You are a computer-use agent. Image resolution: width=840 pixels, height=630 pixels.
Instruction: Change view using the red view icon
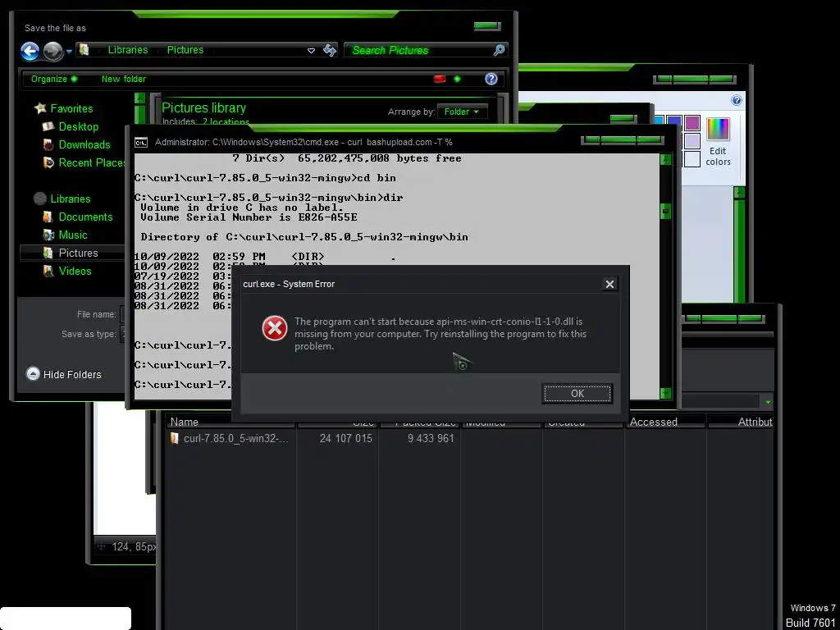pos(440,79)
